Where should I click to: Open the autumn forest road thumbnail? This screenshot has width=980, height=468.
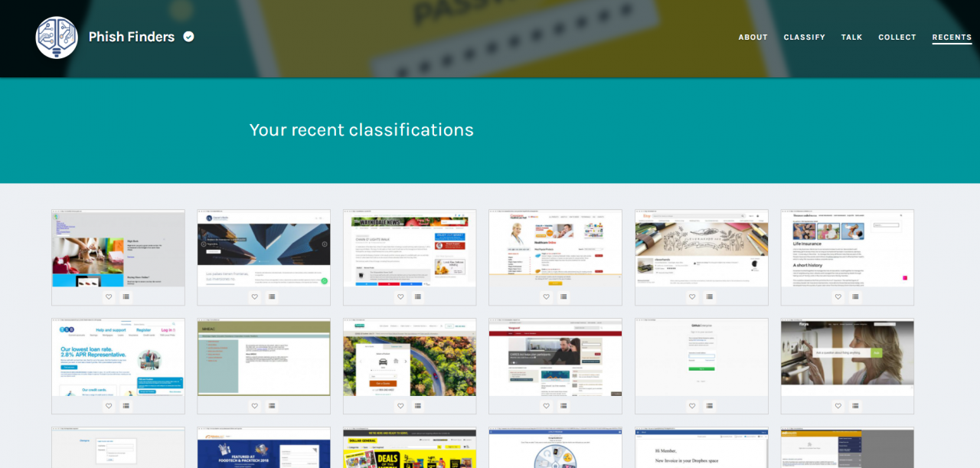coord(410,358)
